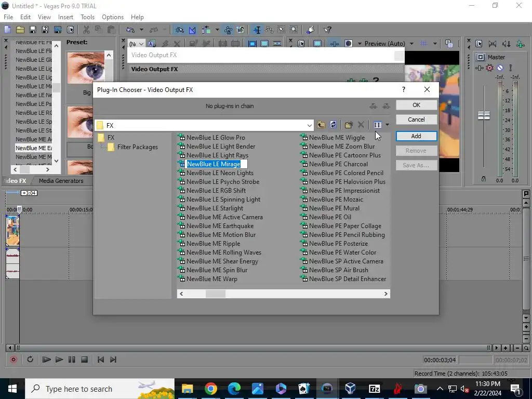Click the Save project disk icon
This screenshot has width=532, height=399.
(x=33, y=30)
